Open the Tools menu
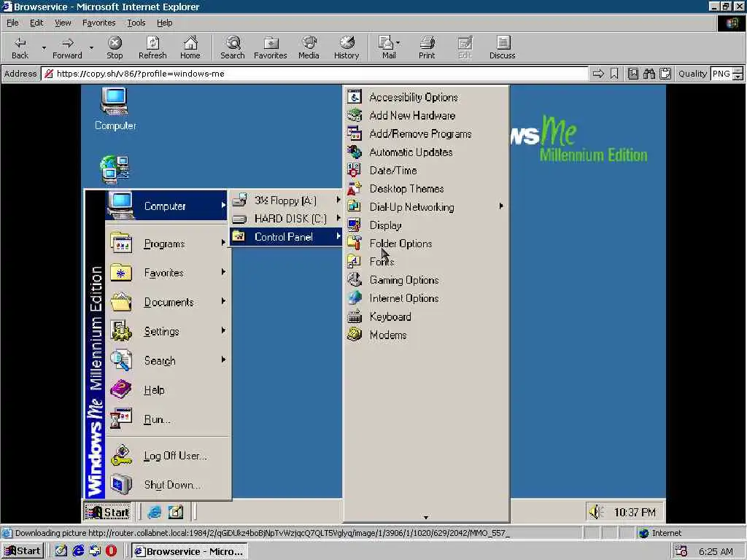Screen dimensions: 747x560 136,23
